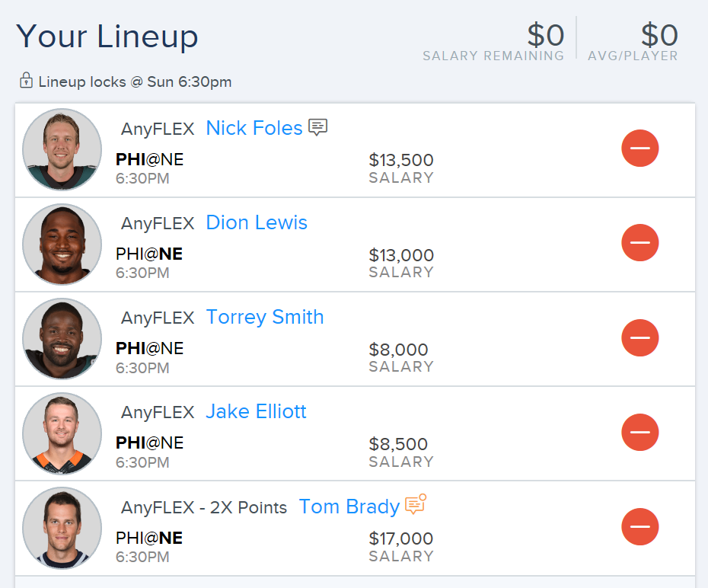Click Dion Lewis headshot photo
Viewport: 708px width, 588px height.
[62, 244]
